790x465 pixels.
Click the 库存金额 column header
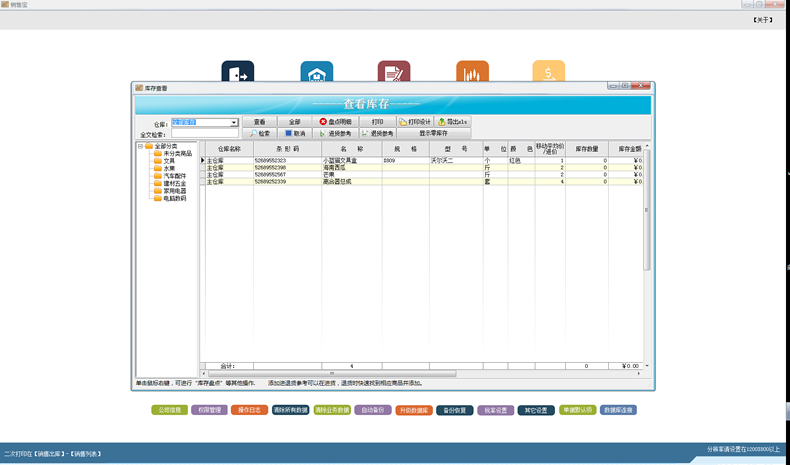(626, 149)
